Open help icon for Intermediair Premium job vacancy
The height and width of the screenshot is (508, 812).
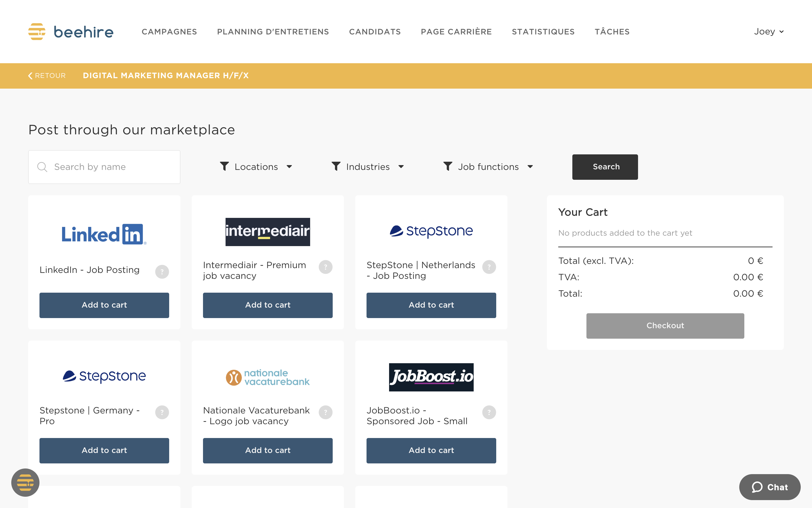pos(325,267)
